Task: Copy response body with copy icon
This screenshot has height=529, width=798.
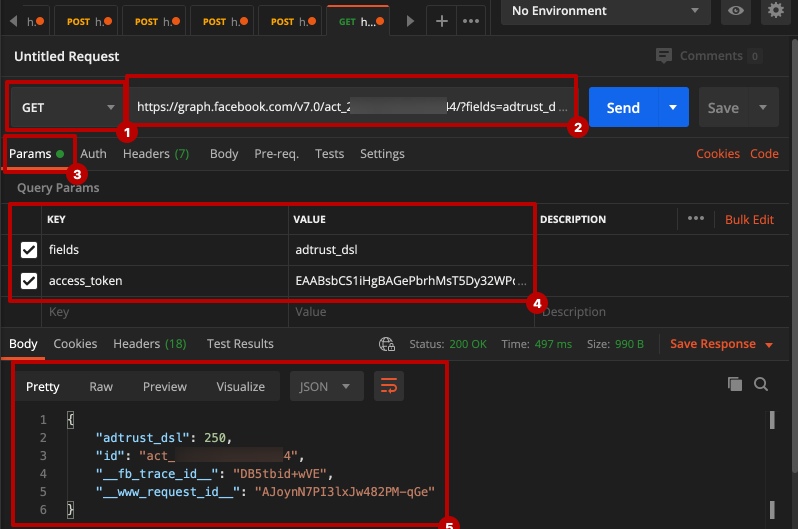Action: 734,384
